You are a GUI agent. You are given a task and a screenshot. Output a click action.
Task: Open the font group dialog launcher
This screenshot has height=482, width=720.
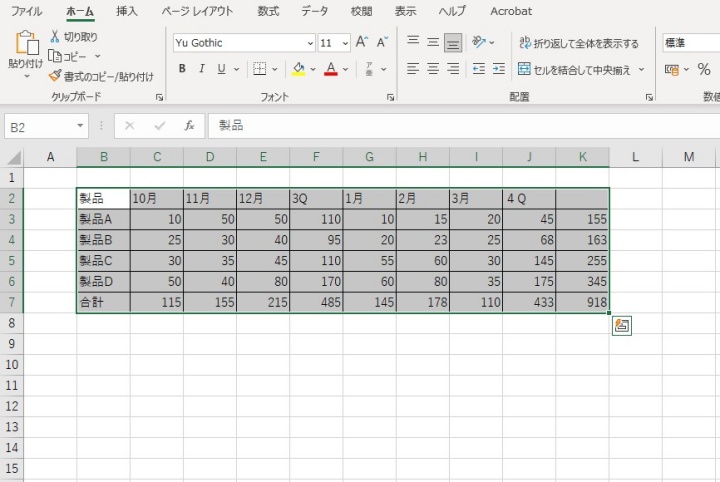tap(390, 97)
